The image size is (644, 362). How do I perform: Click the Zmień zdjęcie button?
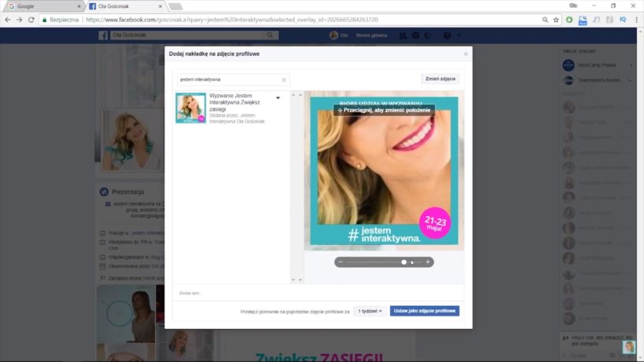point(440,79)
